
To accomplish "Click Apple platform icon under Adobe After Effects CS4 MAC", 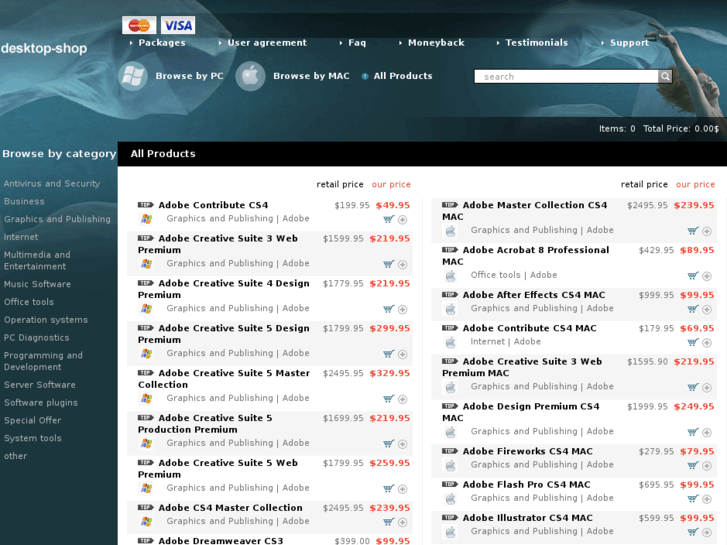I will (x=451, y=309).
